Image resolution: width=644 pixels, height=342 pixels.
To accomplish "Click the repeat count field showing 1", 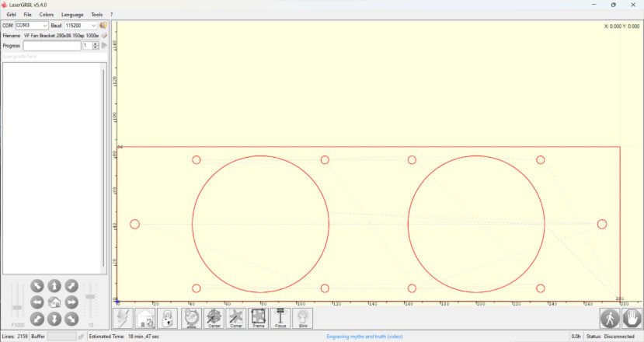I will click(x=88, y=46).
